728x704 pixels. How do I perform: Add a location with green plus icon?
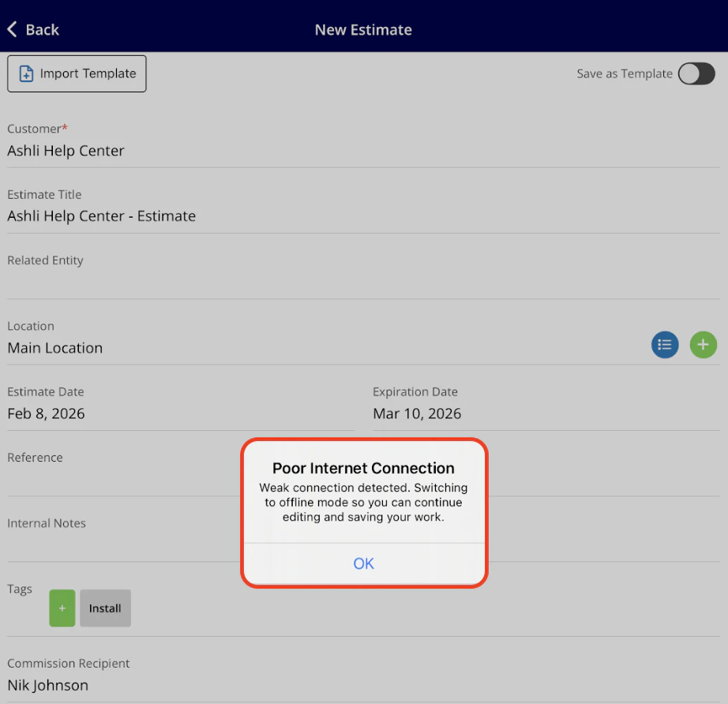point(703,345)
